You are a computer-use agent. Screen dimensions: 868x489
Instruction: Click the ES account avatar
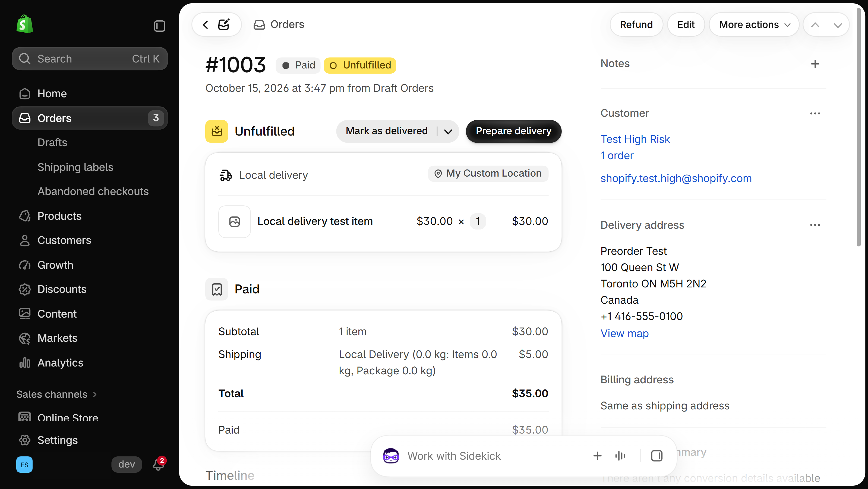tap(25, 465)
